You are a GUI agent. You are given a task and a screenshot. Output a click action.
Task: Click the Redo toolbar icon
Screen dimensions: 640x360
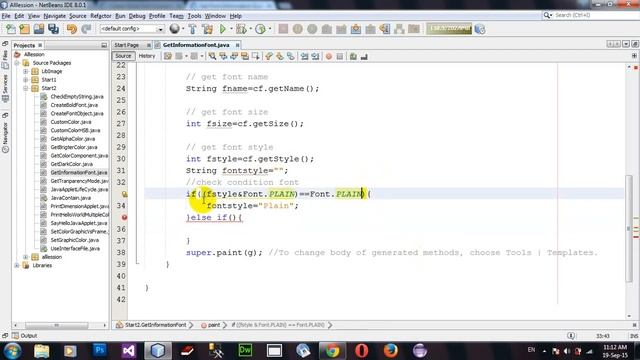point(86,29)
